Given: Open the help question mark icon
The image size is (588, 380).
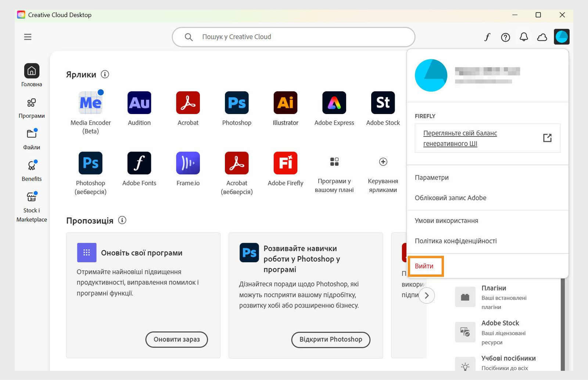Looking at the screenshot, I should coord(505,37).
